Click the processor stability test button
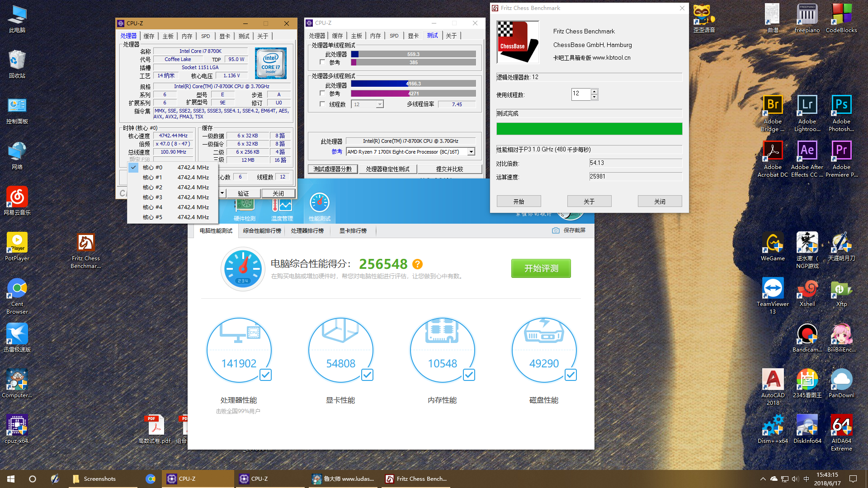This screenshot has width=868, height=488. point(387,169)
